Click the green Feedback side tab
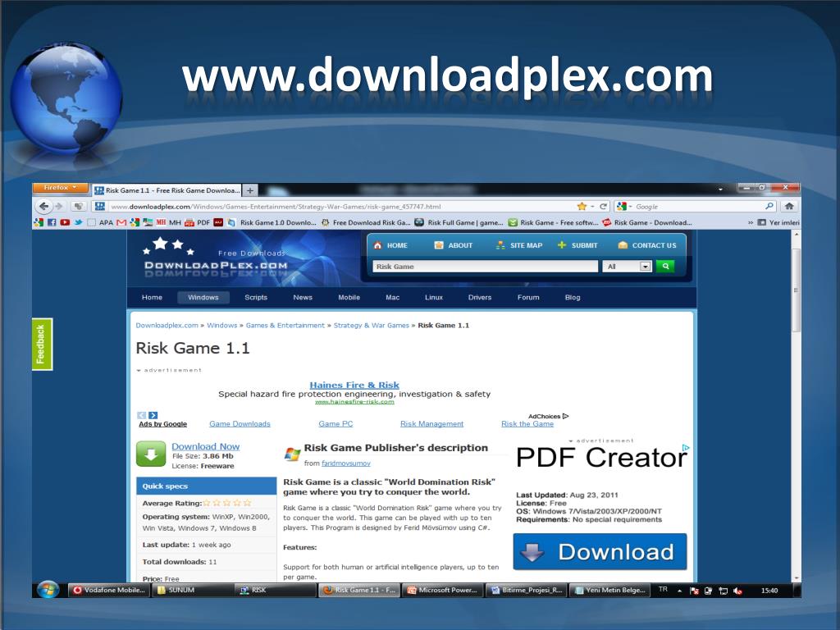 (42, 345)
